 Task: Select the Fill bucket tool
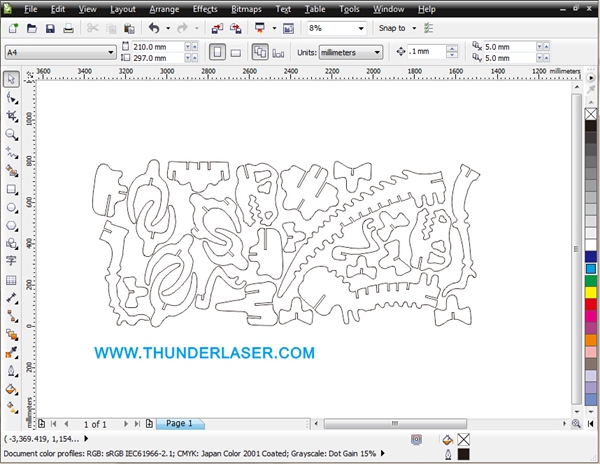(11, 389)
